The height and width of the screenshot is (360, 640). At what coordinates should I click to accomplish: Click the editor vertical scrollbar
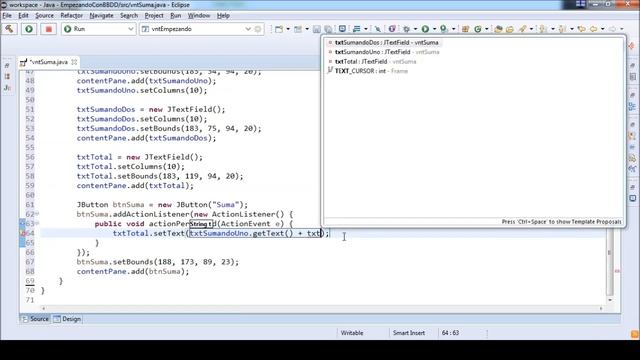point(610,261)
